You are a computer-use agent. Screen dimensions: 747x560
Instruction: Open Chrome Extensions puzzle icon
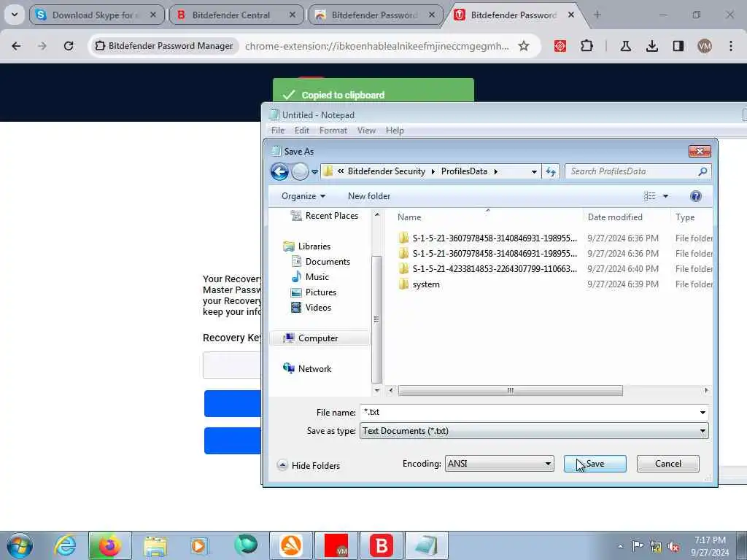[x=587, y=46]
